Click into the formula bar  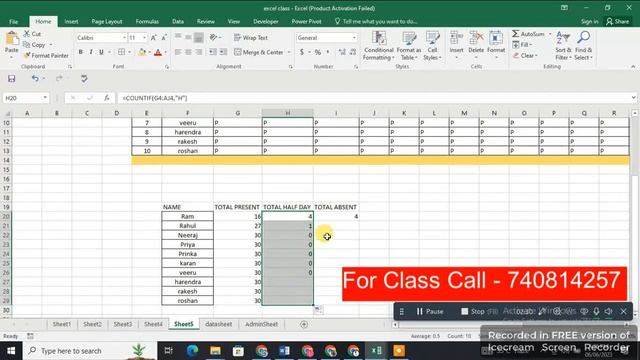373,98
